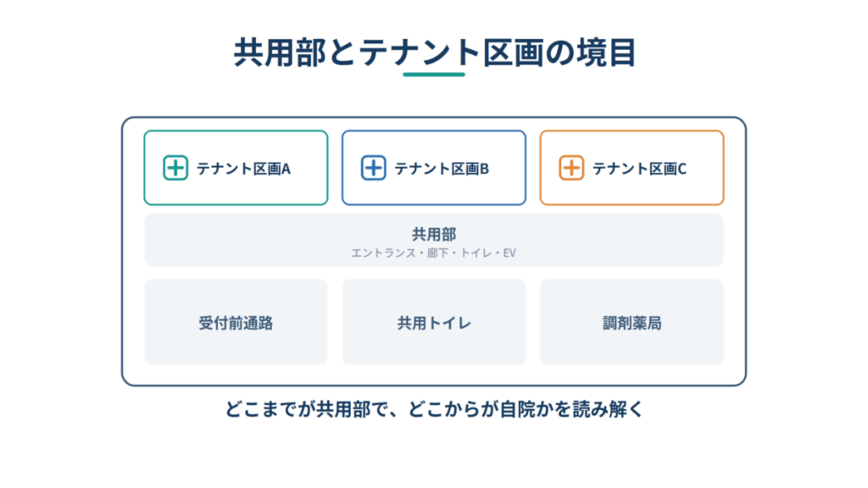Screen dimensions: 868x488
Task: Select the テナント区画C label text
Action: [x=639, y=169]
